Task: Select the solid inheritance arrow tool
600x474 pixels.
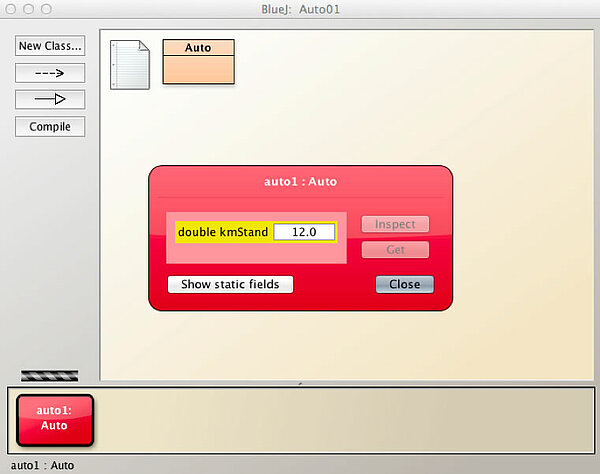Action: tap(50, 99)
